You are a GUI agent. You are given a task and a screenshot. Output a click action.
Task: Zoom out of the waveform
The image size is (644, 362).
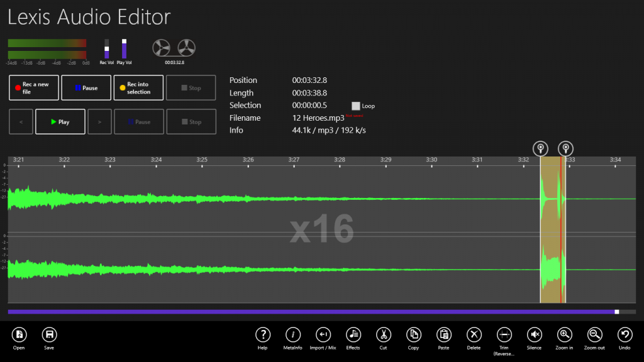pyautogui.click(x=594, y=335)
